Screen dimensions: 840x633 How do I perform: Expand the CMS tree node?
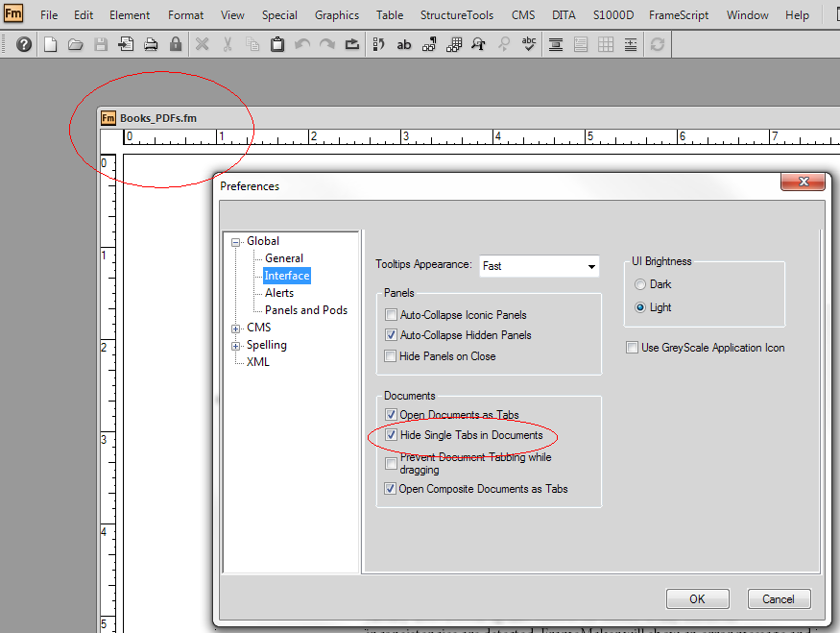tap(235, 327)
